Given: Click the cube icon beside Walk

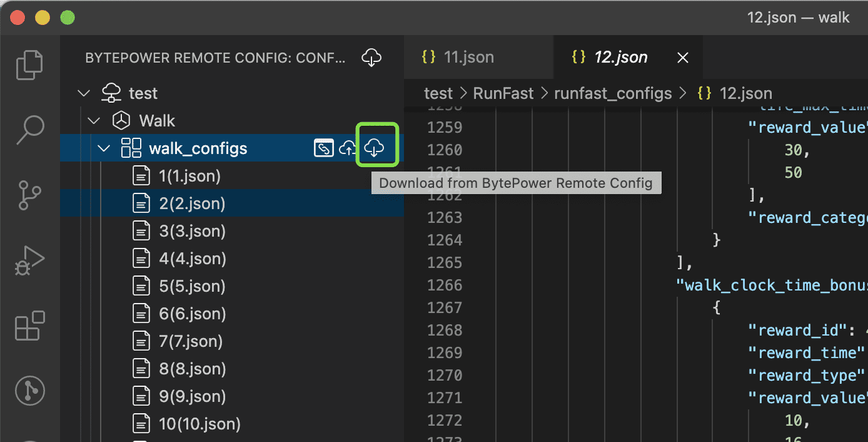Looking at the screenshot, I should 121,121.
